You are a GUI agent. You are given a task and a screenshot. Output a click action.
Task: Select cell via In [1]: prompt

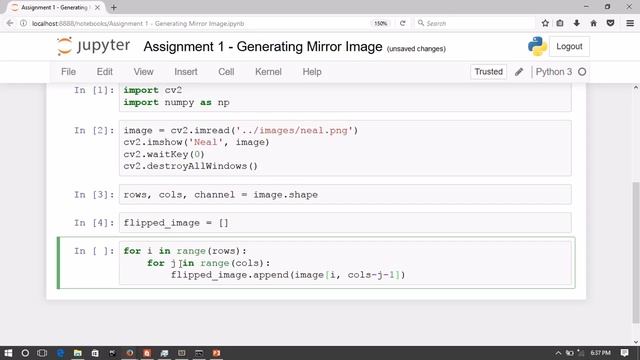click(94, 90)
